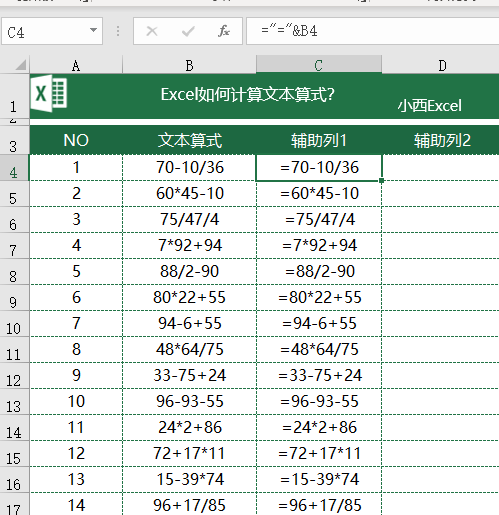This screenshot has height=515, width=499.
Task: Expand the Name Box dropdown arrow
Action: click(94, 30)
